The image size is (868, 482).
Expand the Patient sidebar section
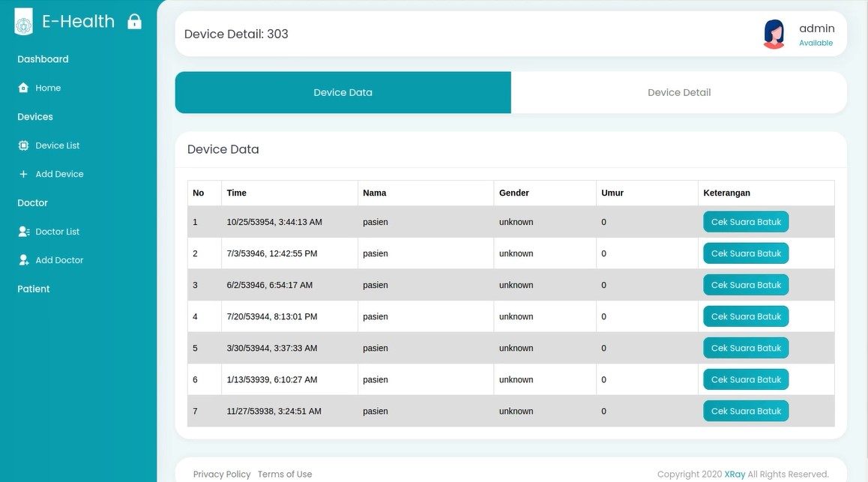click(33, 289)
